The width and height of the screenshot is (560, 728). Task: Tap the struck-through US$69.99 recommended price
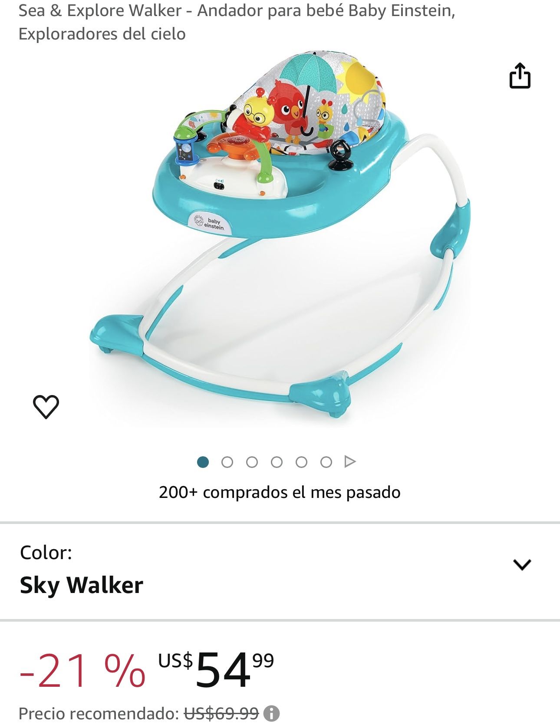221,713
